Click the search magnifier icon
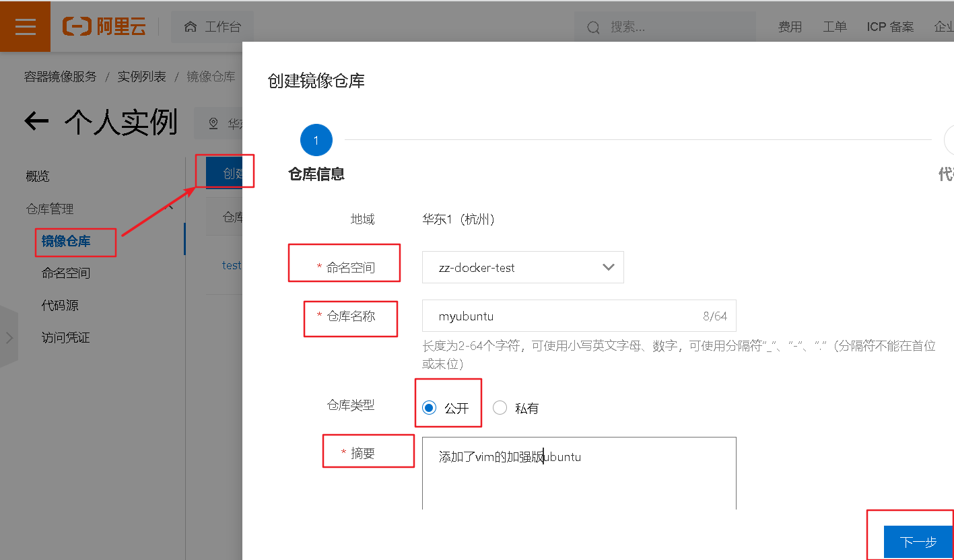The height and width of the screenshot is (560, 954). click(593, 28)
